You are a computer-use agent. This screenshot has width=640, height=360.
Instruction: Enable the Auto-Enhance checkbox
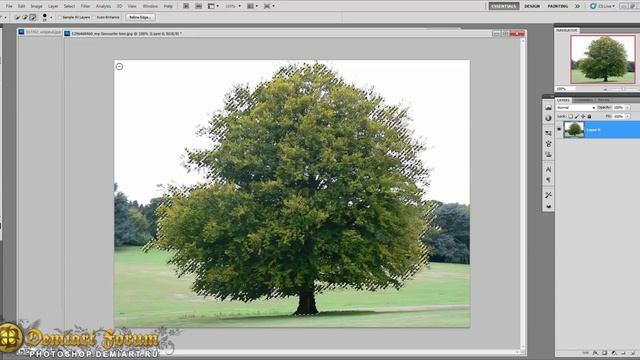tap(94, 18)
